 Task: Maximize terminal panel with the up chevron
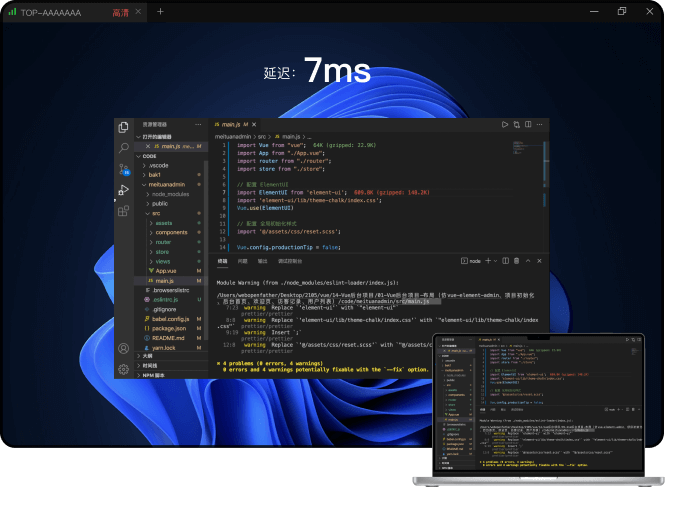(529, 260)
